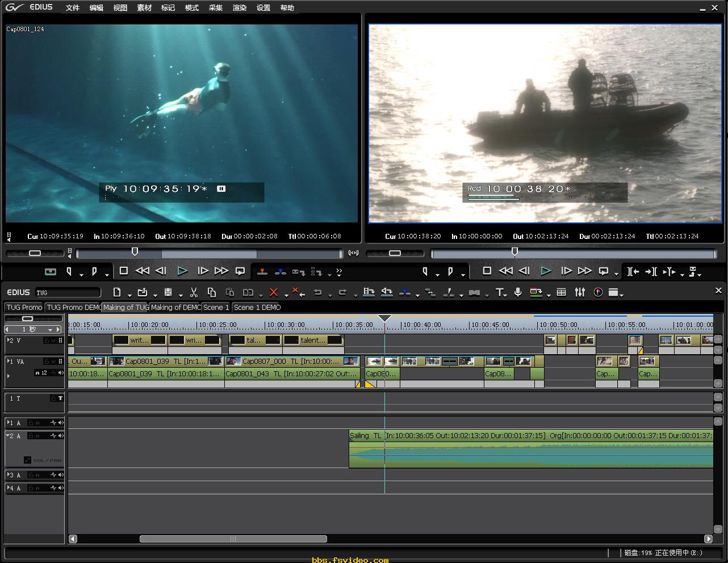Play the clip in Player monitor
This screenshot has width=728, height=563.
click(182, 271)
